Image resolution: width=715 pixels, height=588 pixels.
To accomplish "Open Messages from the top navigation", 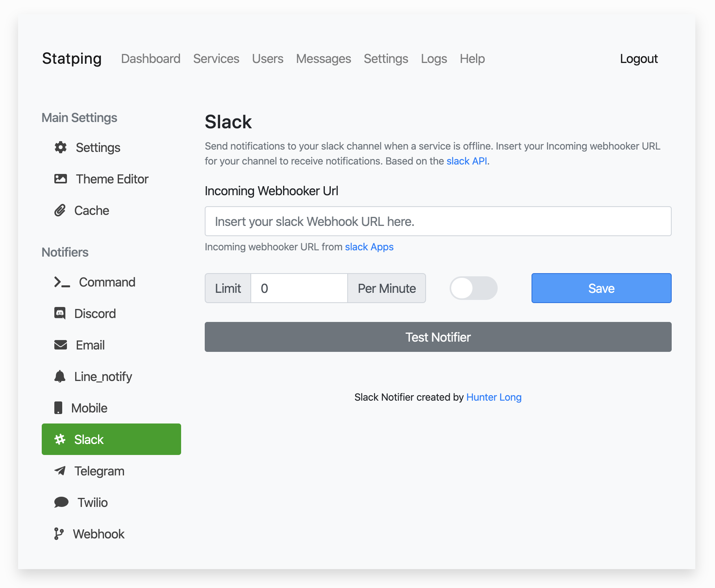I will [324, 59].
